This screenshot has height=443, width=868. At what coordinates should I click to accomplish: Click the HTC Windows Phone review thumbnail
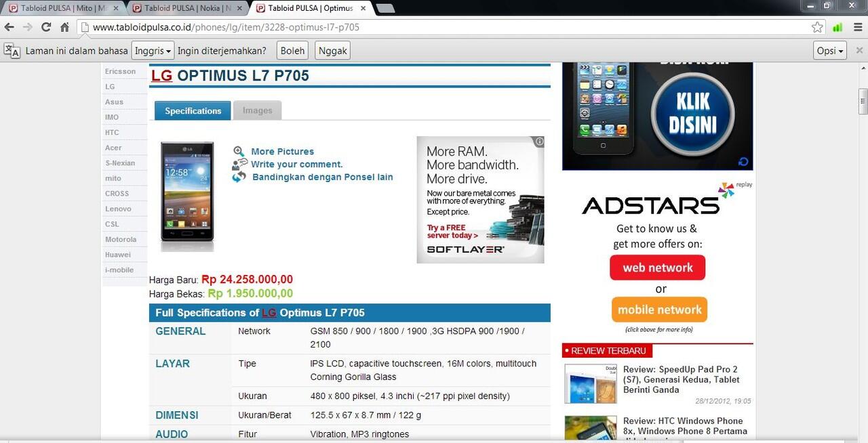point(591,429)
